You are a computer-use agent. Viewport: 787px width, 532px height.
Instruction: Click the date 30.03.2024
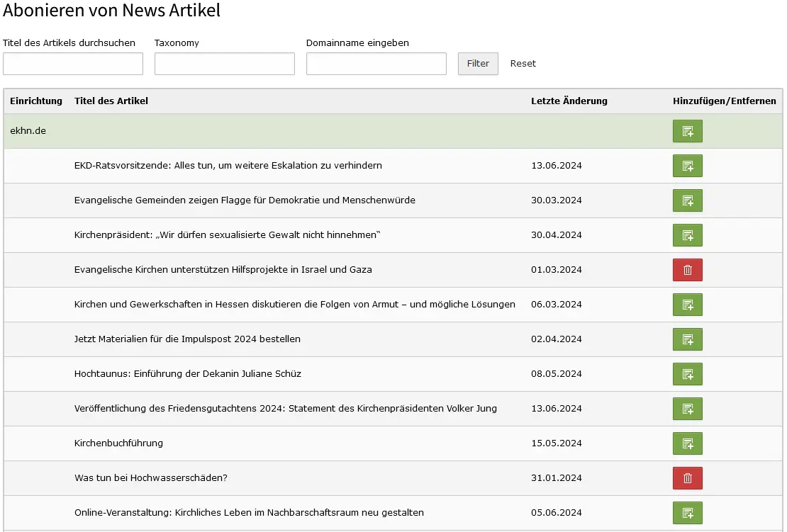click(x=556, y=200)
